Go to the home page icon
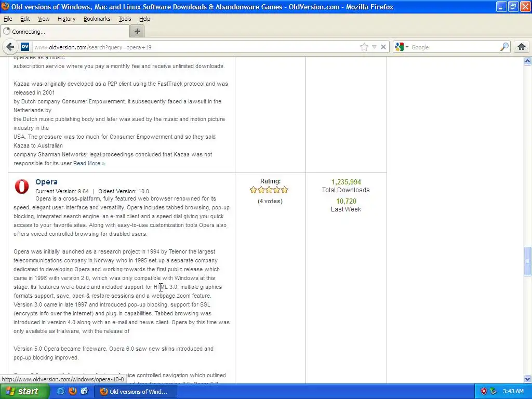Viewport: 532px width, 399px height. tap(522, 47)
